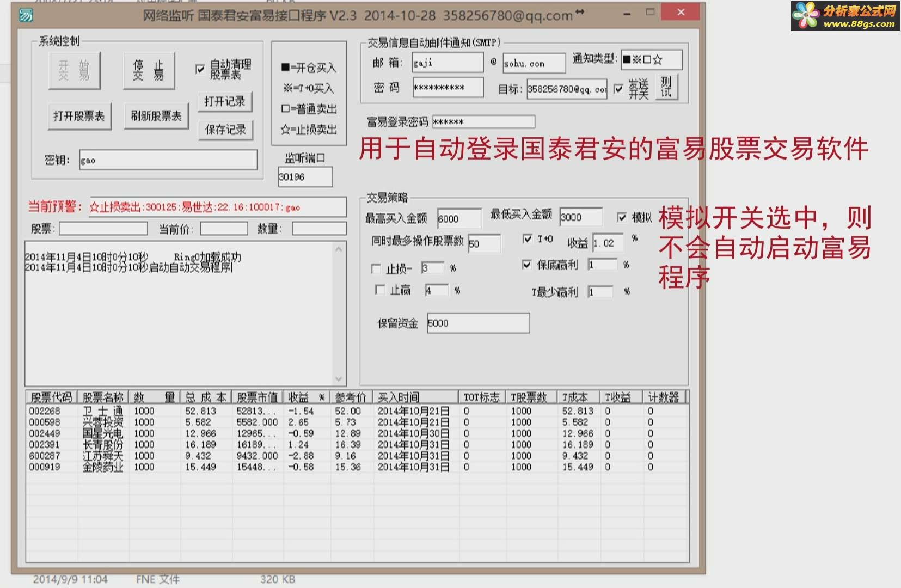Click 最高买入金额 field
The width and height of the screenshot is (901, 588).
(459, 218)
